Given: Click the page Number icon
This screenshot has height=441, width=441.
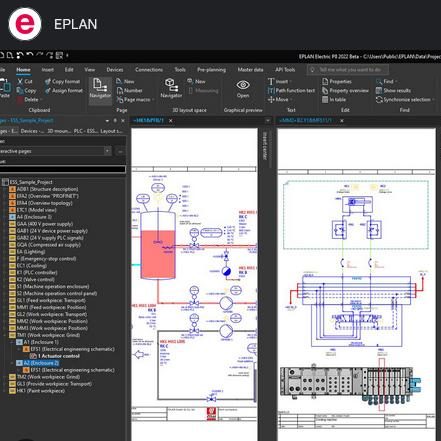Looking at the screenshot, I should point(120,90).
